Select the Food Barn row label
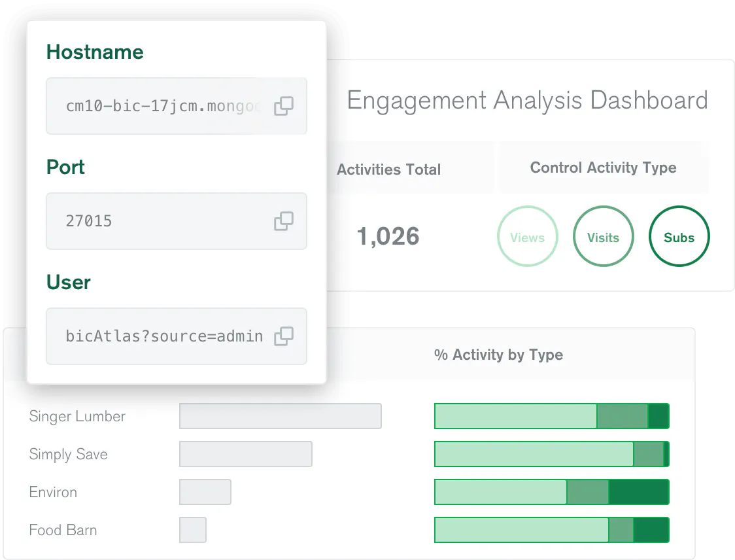Viewport: 735px width, 560px height. pyautogui.click(x=63, y=530)
